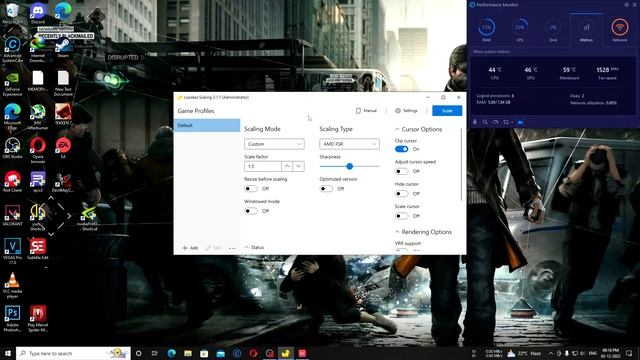The width and height of the screenshot is (640, 360).
Task: Open Recycle Bin on desktop
Action: pyautogui.click(x=12, y=13)
